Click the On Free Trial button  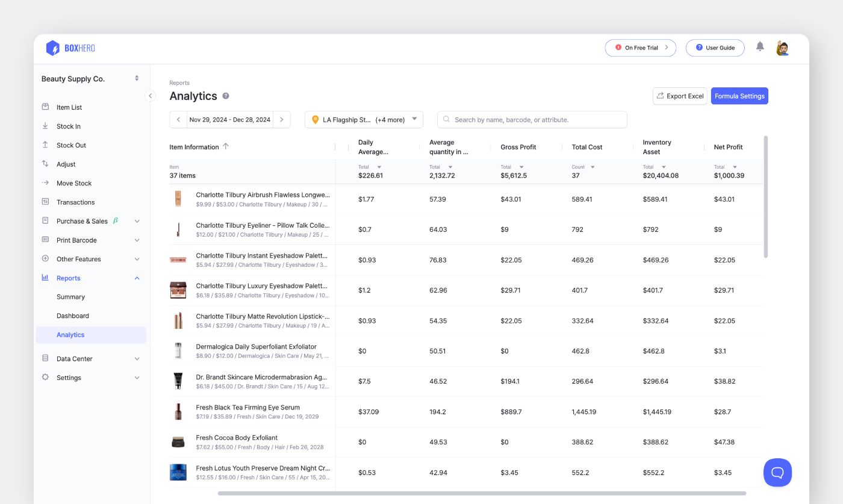pos(641,48)
